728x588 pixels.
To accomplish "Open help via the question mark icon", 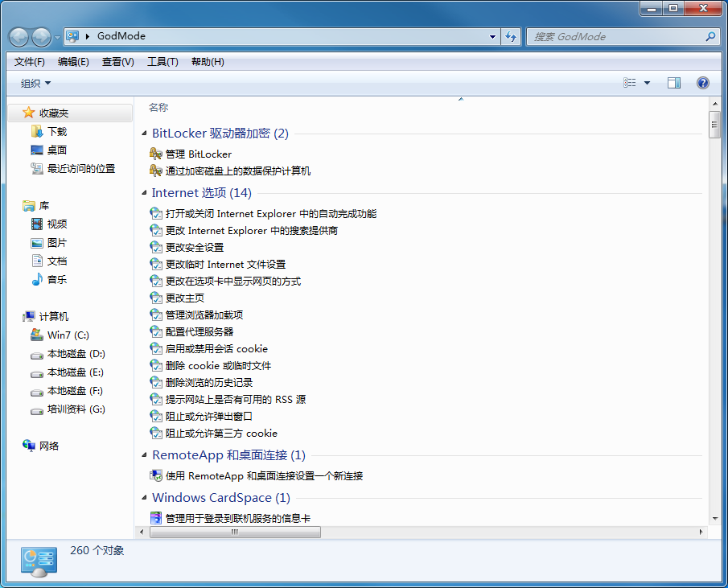I will [x=701, y=82].
